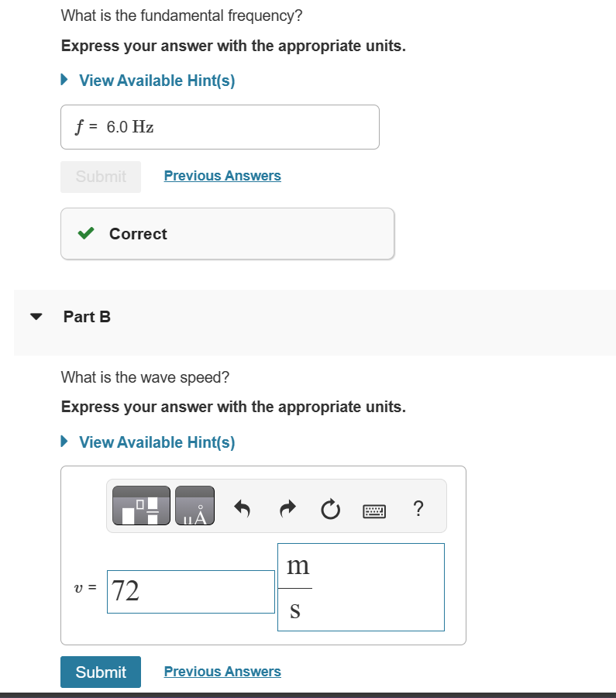Submit the wave speed answer

coord(101,672)
